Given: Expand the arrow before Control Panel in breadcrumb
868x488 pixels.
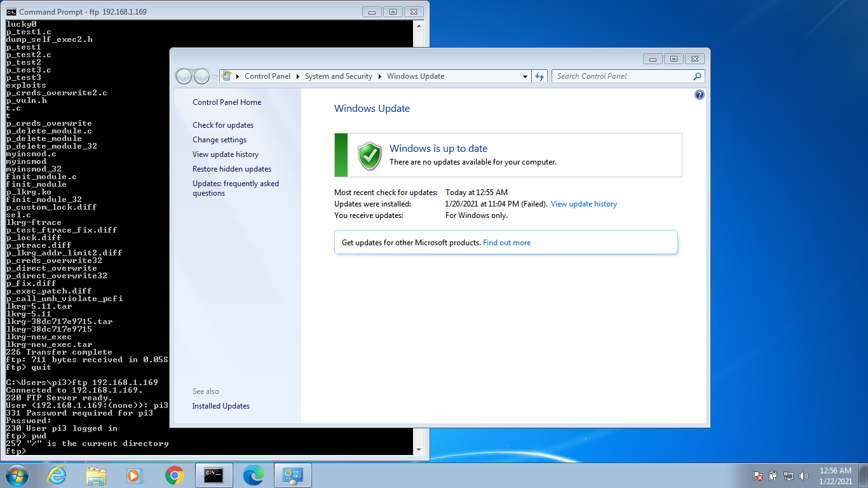Looking at the screenshot, I should [238, 76].
